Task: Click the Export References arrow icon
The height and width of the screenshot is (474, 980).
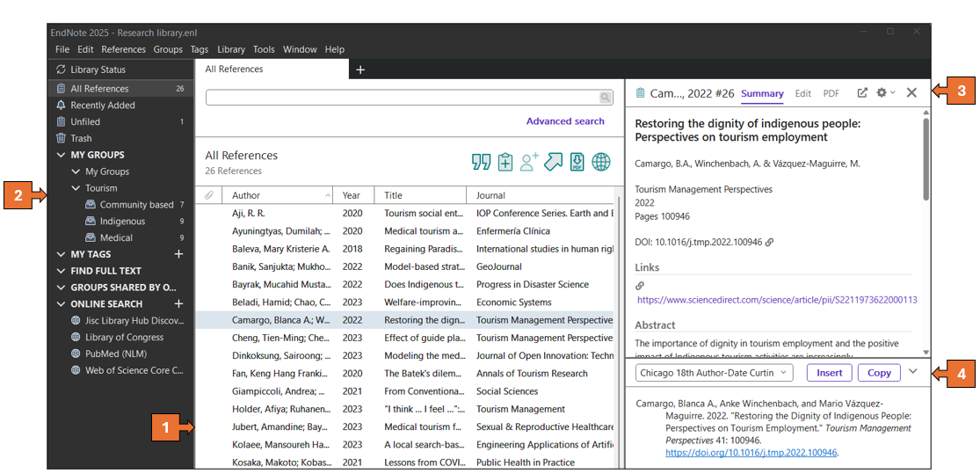Action: [553, 162]
